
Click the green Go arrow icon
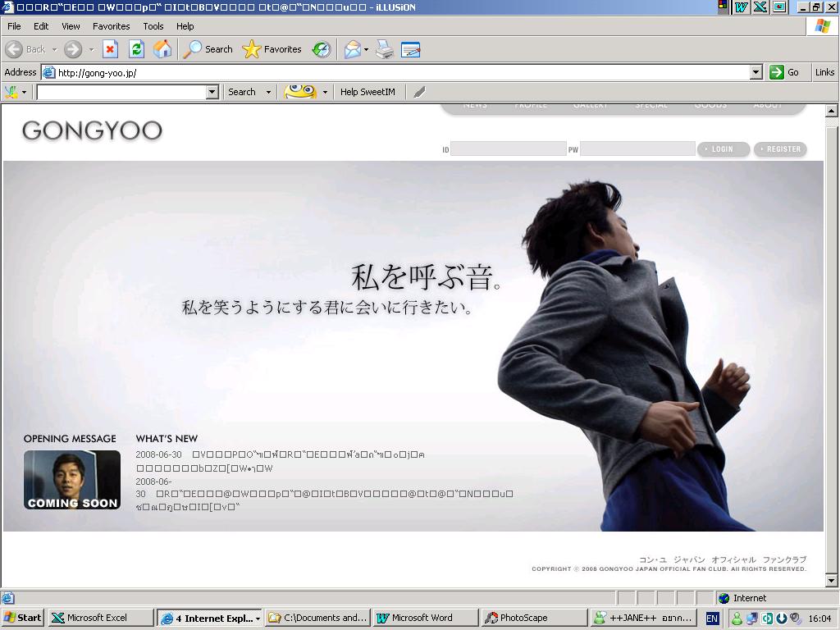click(776, 72)
